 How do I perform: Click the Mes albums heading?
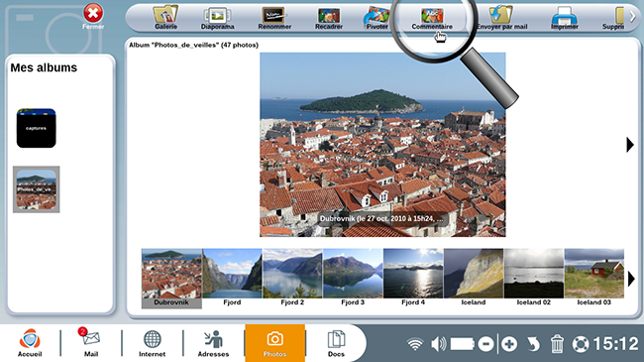coord(44,67)
